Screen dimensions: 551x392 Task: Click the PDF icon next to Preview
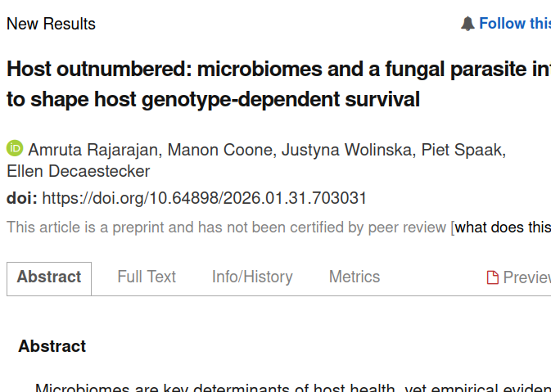tap(493, 277)
